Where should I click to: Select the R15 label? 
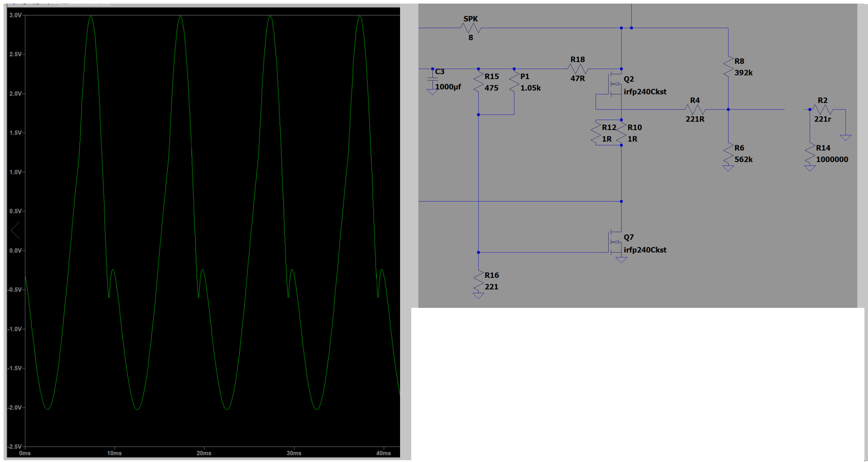(492, 76)
